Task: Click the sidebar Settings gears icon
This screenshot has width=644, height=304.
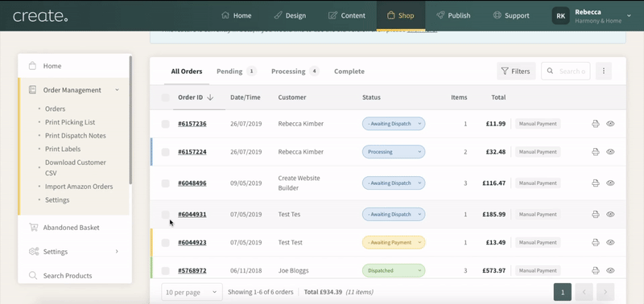Action: click(34, 252)
